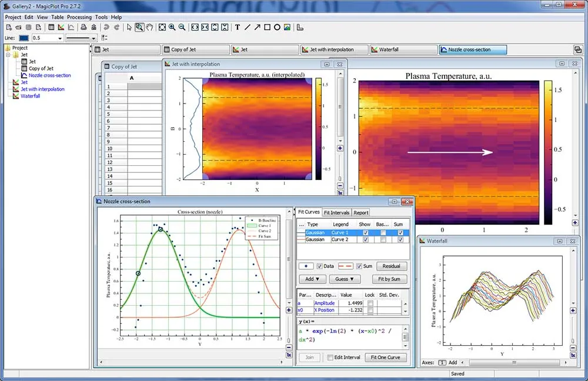Click the print icon in toolbar
Image resolution: width=588 pixels, height=381 pixels.
[83, 27]
